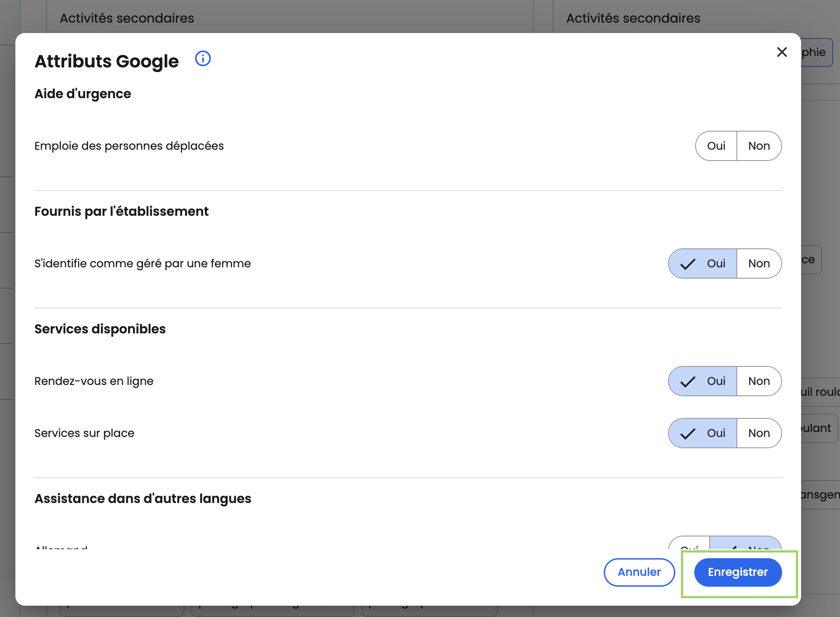Viewport: 840px width, 617px height.
Task: Select Oui for Emploie des personnes déplacées
Action: tap(716, 146)
